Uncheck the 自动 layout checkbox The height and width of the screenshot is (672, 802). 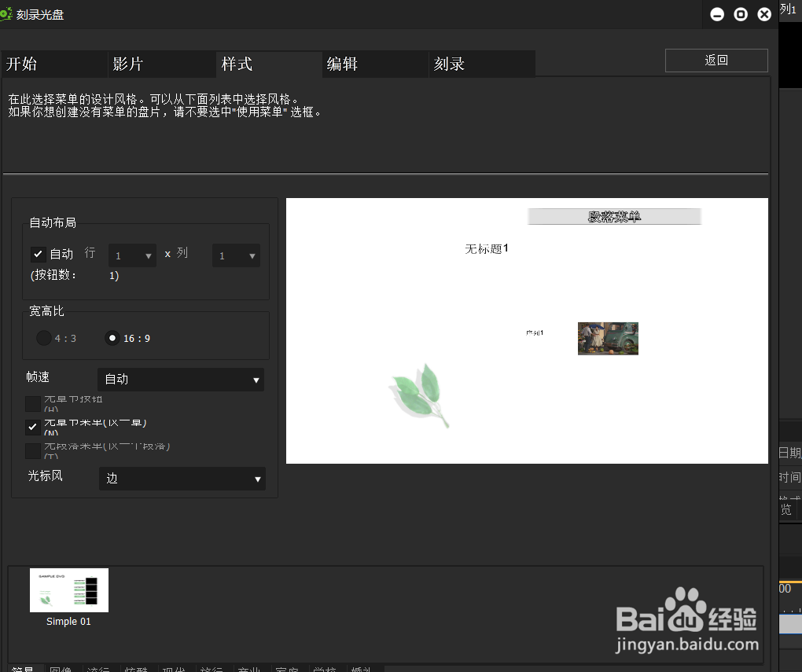37,253
